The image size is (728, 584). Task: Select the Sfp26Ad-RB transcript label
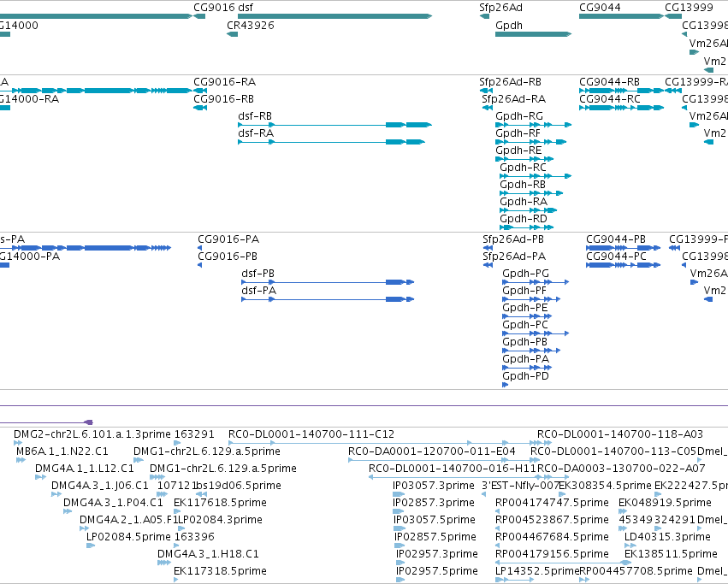[510, 82]
